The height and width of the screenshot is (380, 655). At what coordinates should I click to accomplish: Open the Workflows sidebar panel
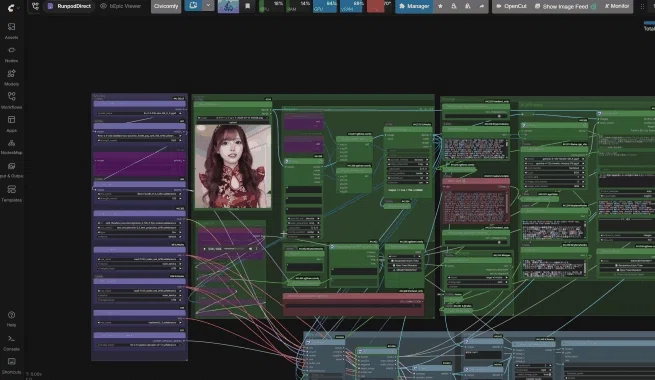[x=11, y=101]
